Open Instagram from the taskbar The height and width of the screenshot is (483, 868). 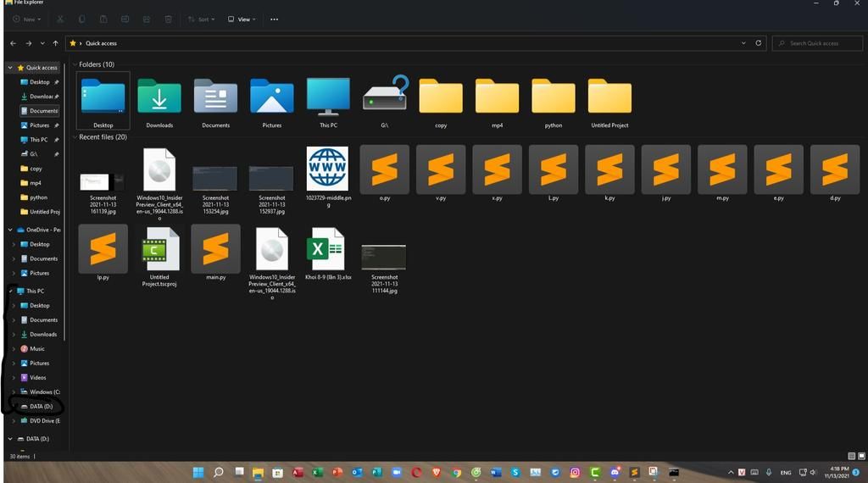click(576, 473)
